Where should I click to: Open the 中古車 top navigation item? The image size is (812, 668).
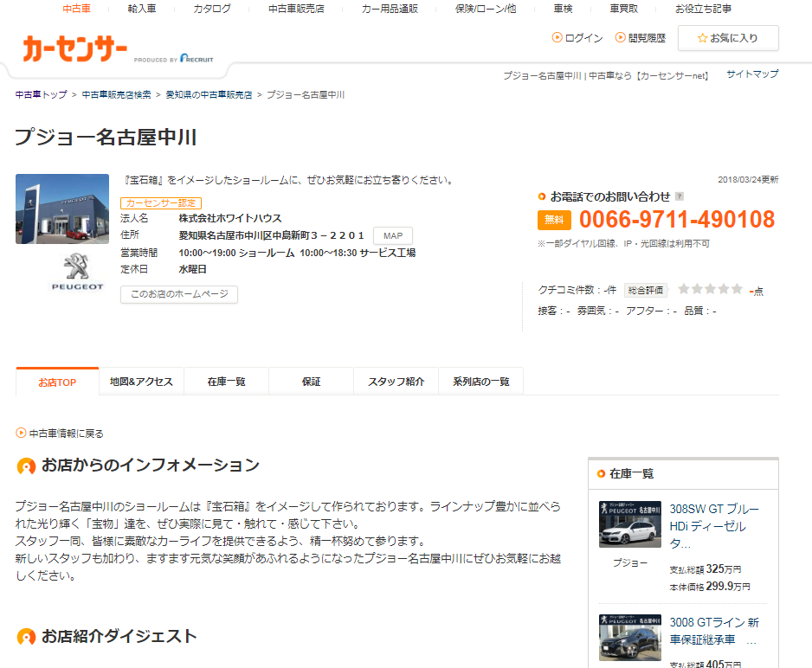[x=77, y=9]
